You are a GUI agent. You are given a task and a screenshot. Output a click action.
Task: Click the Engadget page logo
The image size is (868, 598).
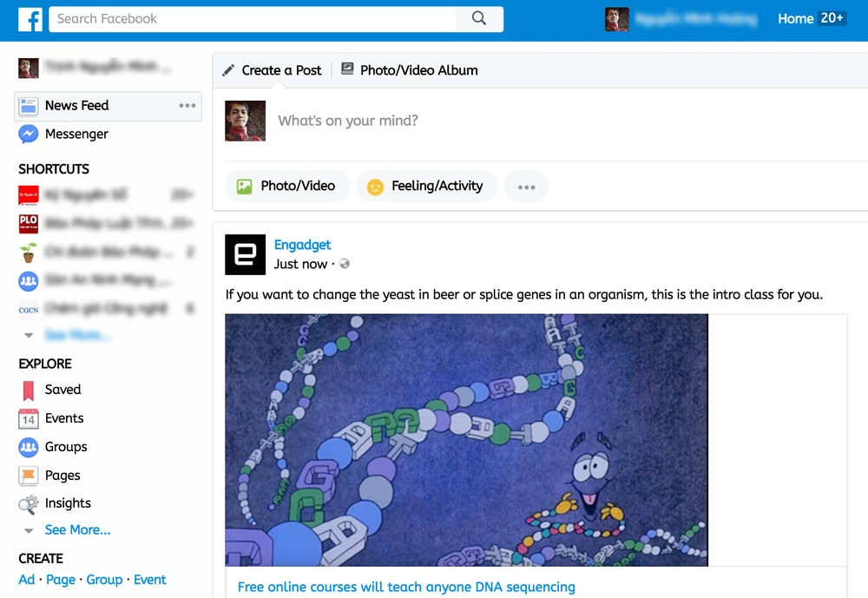pos(246,254)
